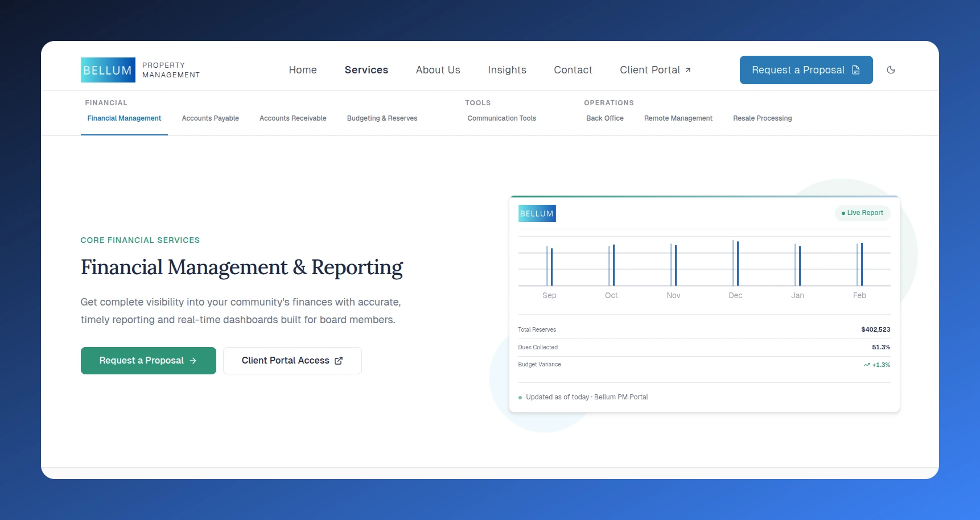The image size is (980, 520).
Task: Toggle dark mode moon icon
Action: pos(891,70)
